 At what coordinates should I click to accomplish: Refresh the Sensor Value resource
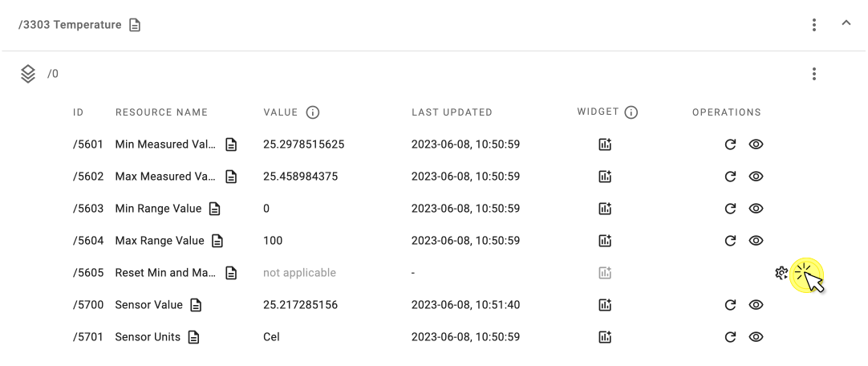pos(730,305)
